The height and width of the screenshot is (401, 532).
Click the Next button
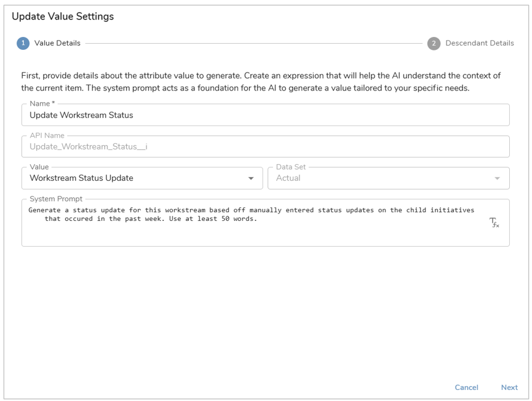pyautogui.click(x=509, y=387)
